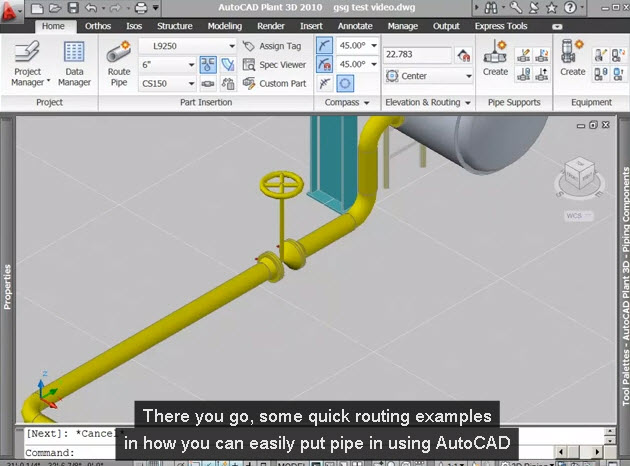Open the first 45.00° compass dropdown
630x466 pixels.
pyautogui.click(x=374, y=45)
